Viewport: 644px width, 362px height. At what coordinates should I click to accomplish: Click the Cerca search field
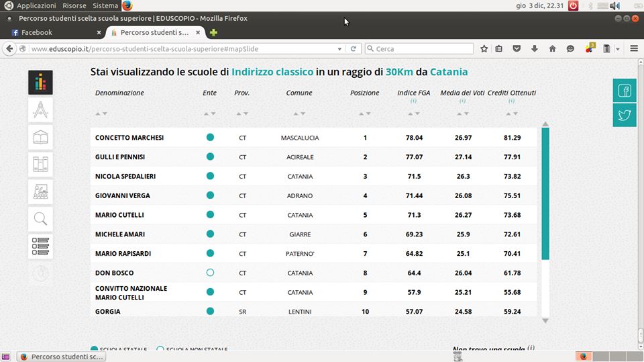(419, 48)
